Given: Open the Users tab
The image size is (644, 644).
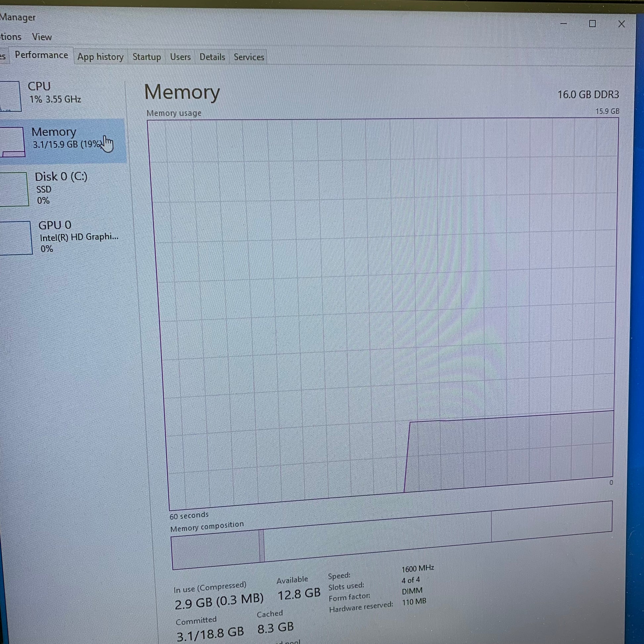Looking at the screenshot, I should (180, 57).
